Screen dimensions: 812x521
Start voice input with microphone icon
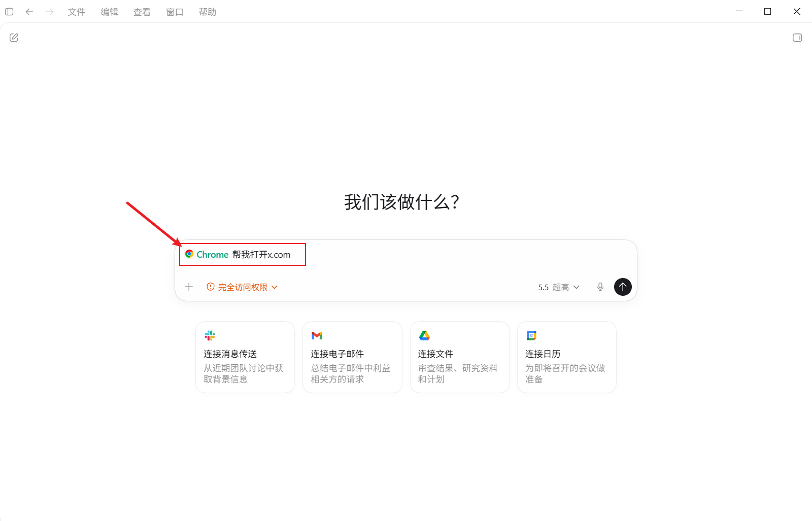[x=600, y=287]
